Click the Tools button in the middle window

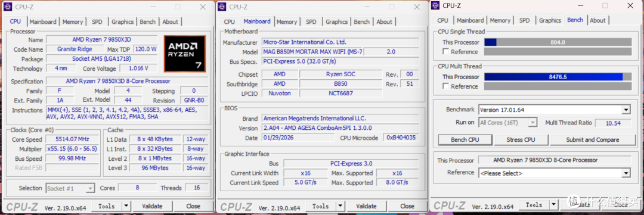point(321,207)
